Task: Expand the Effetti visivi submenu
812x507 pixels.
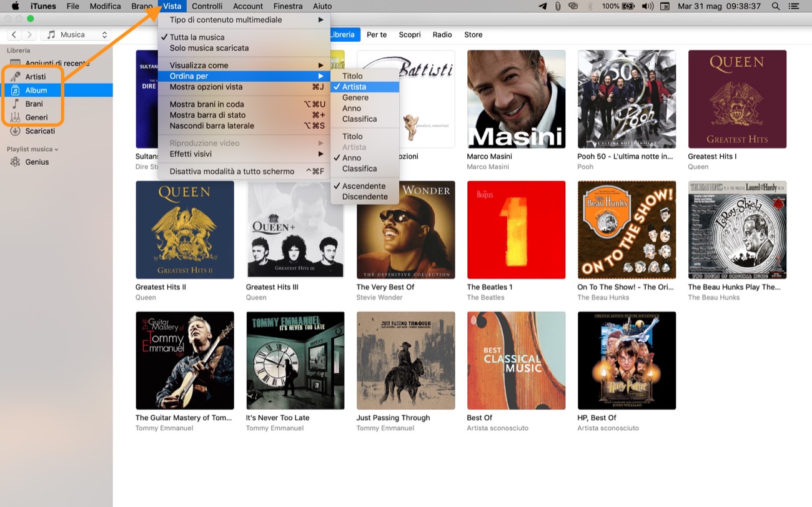Action: point(244,154)
